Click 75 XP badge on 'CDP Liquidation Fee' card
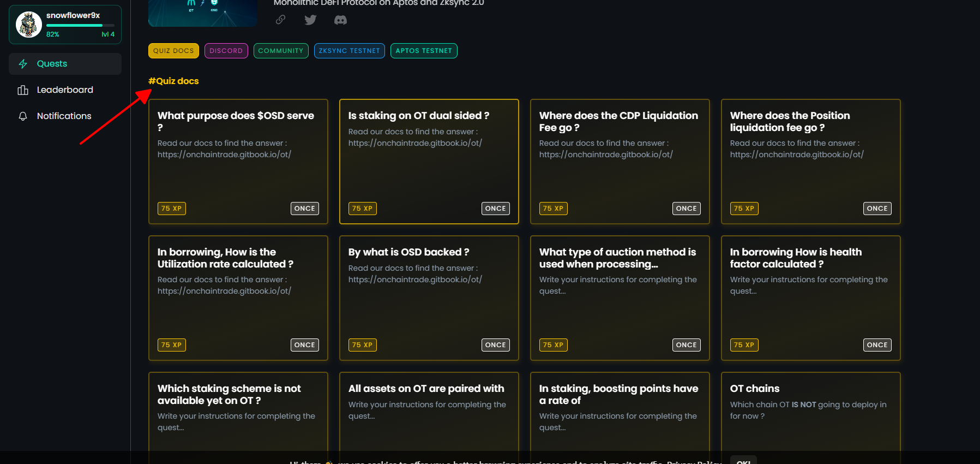 554,209
